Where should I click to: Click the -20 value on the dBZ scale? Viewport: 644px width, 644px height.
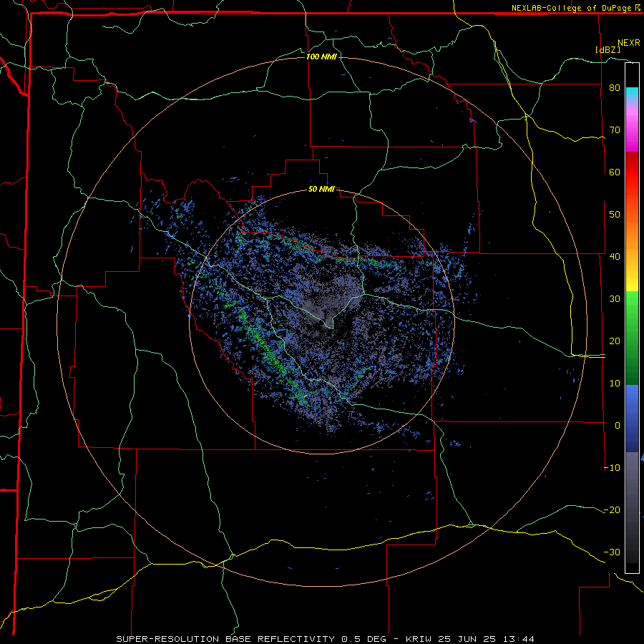(x=612, y=510)
